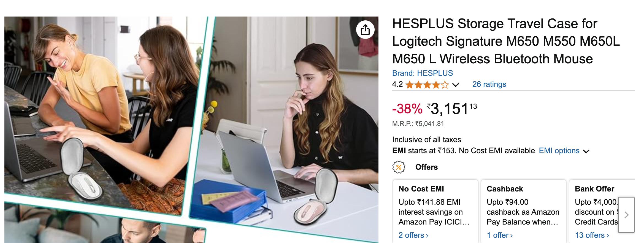The width and height of the screenshot is (644, 243).
Task: Select the No Cost EMI offer card
Action: (435, 211)
